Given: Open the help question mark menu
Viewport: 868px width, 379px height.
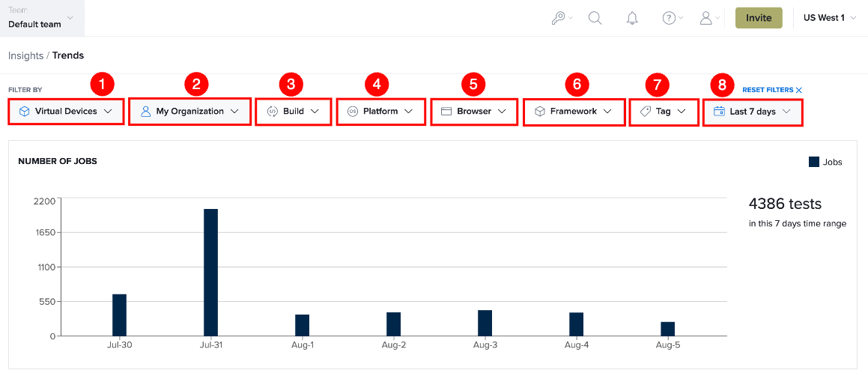Looking at the screenshot, I should (x=670, y=18).
